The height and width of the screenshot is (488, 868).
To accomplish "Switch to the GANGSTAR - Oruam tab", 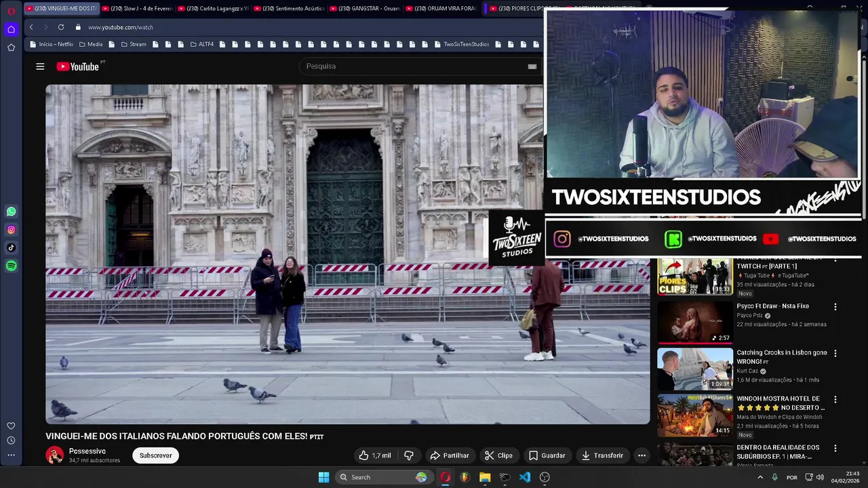I will point(366,9).
